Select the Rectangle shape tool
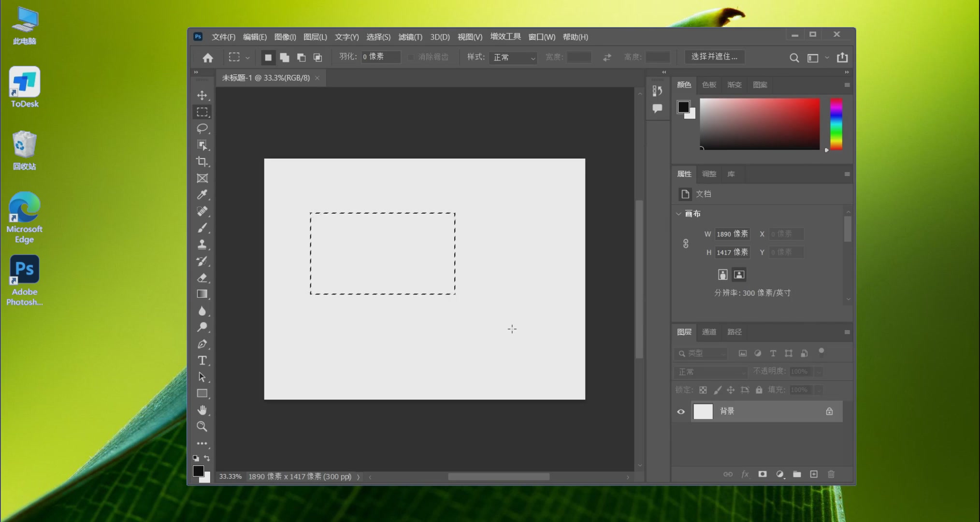980x522 pixels. tap(202, 393)
